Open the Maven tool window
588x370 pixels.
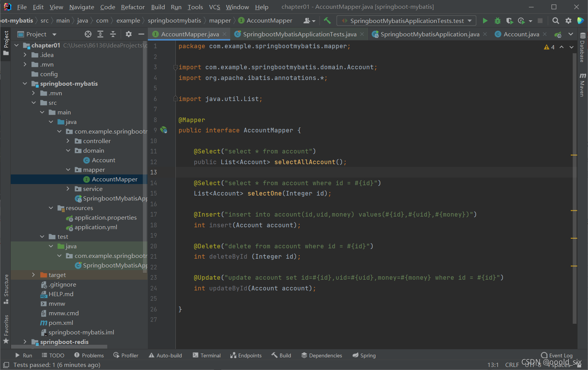(582, 85)
